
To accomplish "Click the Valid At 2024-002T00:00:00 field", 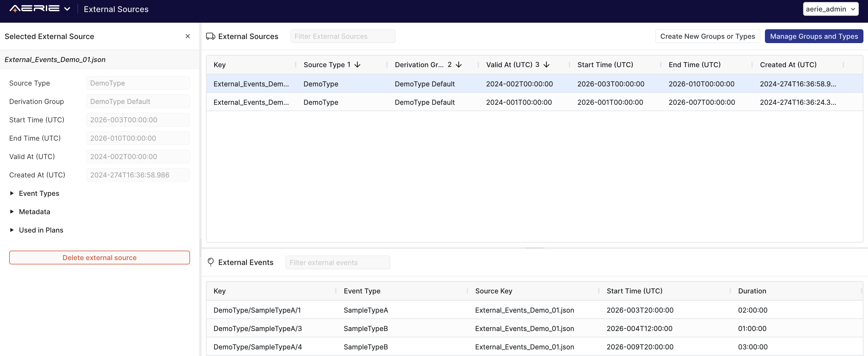I will (x=138, y=156).
